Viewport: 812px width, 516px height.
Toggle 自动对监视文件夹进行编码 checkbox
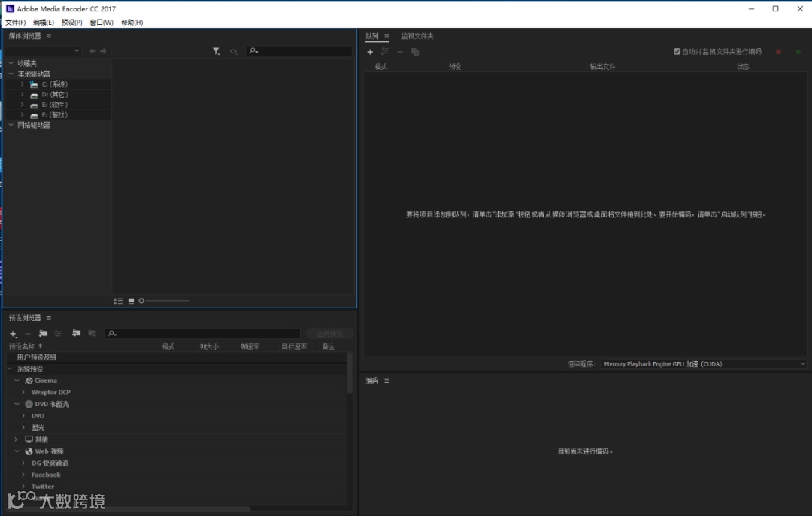(677, 51)
